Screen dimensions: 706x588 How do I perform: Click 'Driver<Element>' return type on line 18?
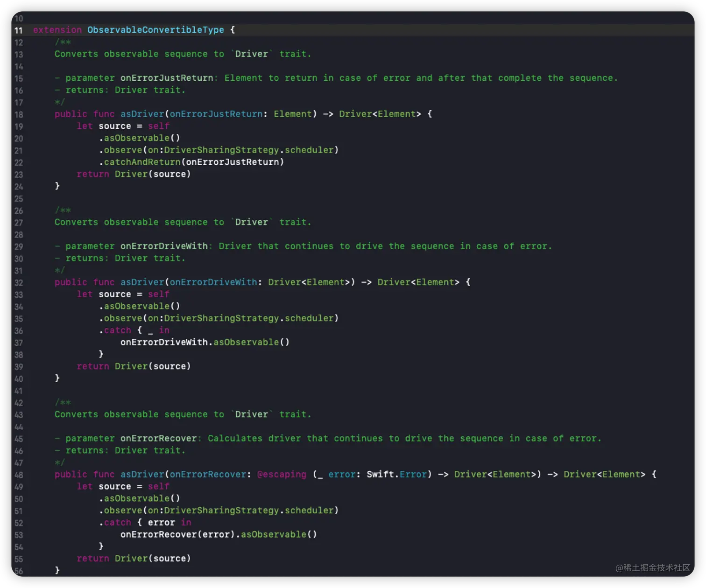[380, 114]
